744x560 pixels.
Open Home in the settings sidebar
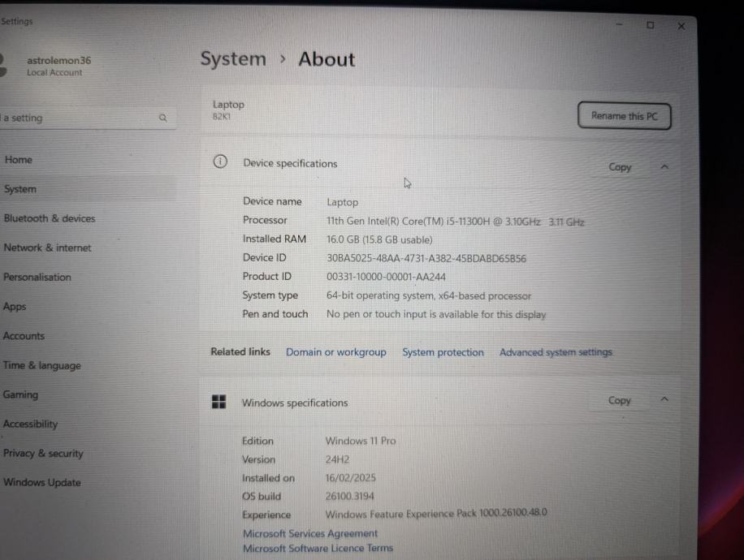click(19, 160)
